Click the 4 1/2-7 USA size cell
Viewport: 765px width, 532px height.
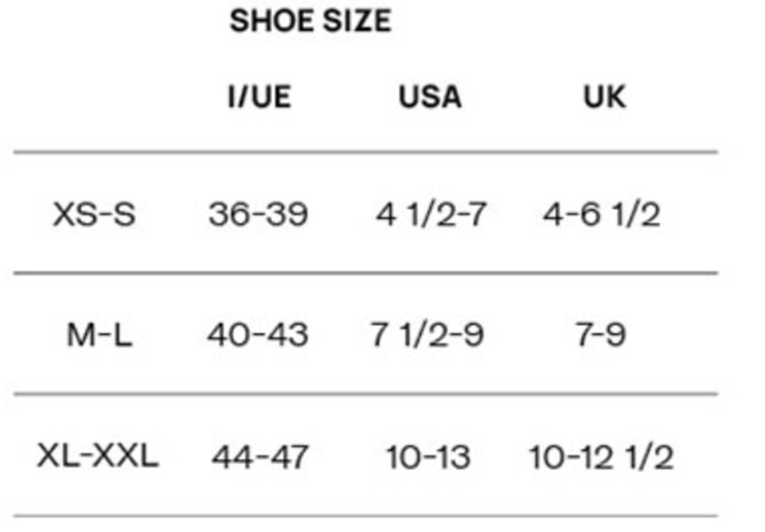click(431, 215)
